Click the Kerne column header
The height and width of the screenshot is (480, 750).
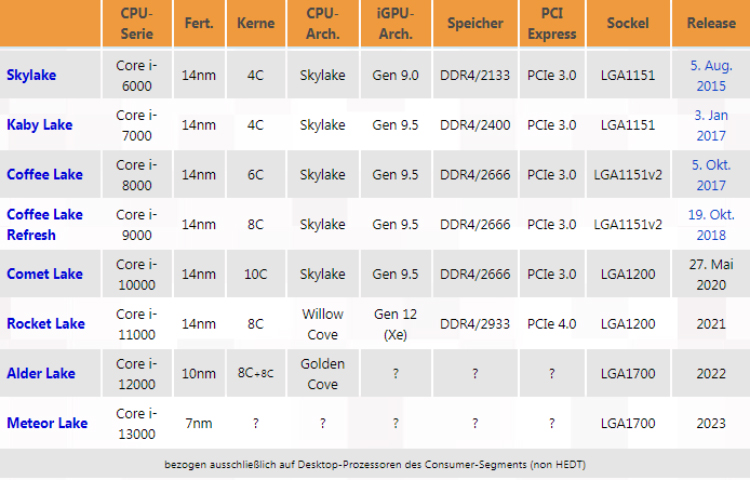coord(256,23)
